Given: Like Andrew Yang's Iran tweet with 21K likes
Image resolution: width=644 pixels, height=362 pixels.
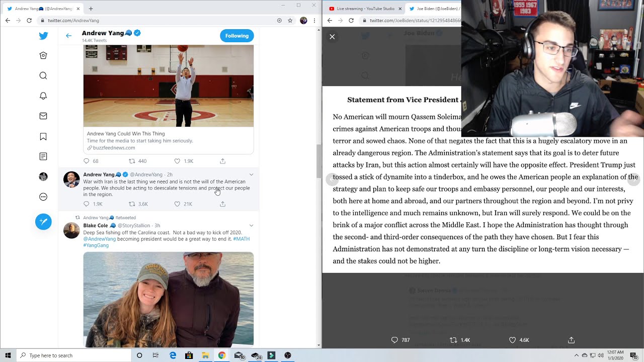Looking at the screenshot, I should coord(177,204).
